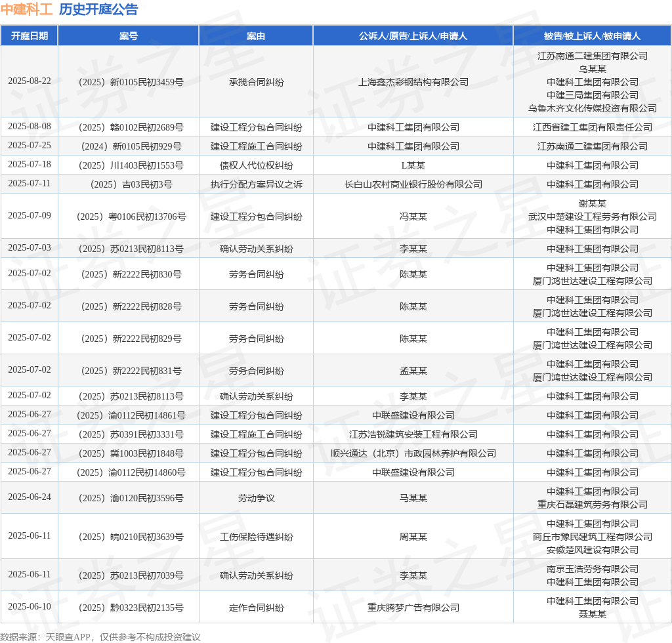
Task: Click plaintiff L某某
Action: tap(413, 165)
